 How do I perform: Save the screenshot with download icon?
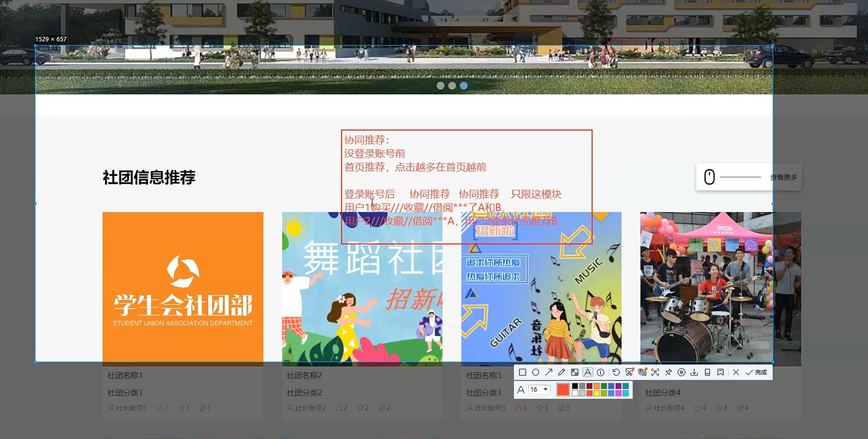click(694, 372)
